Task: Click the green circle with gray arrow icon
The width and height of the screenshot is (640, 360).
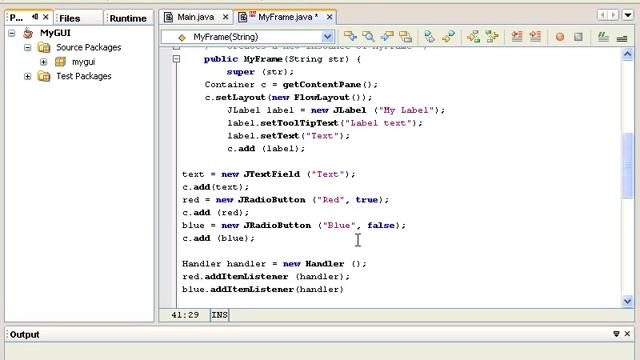Action: pos(429,37)
